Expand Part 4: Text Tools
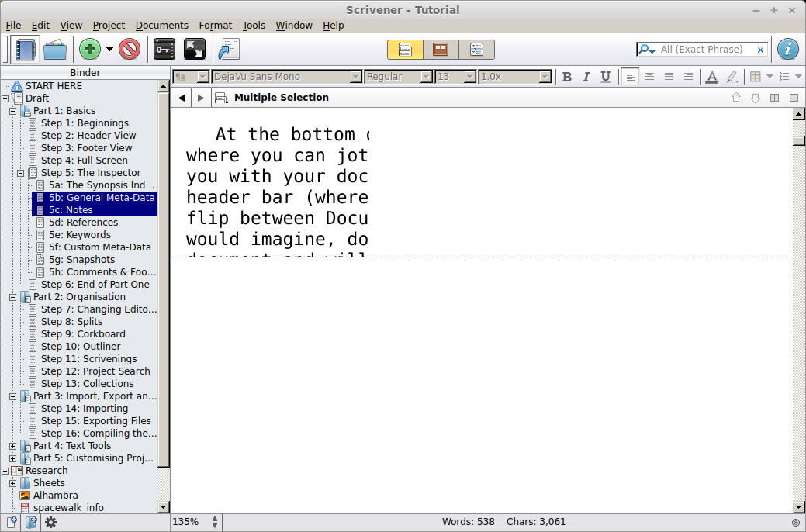The height and width of the screenshot is (532, 806). pyautogui.click(x=13, y=446)
